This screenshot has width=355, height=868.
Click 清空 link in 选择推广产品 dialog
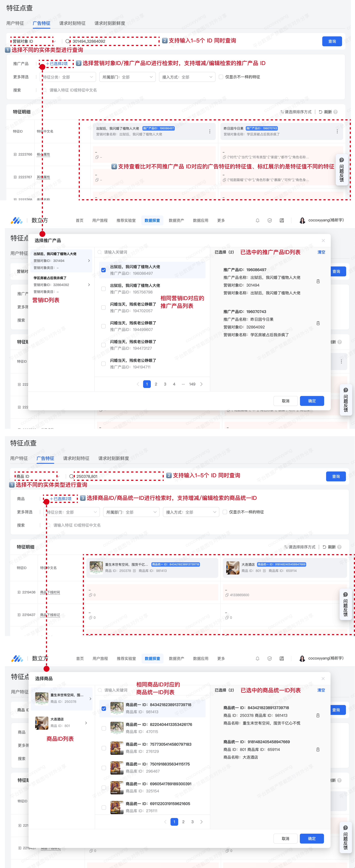[321, 252]
